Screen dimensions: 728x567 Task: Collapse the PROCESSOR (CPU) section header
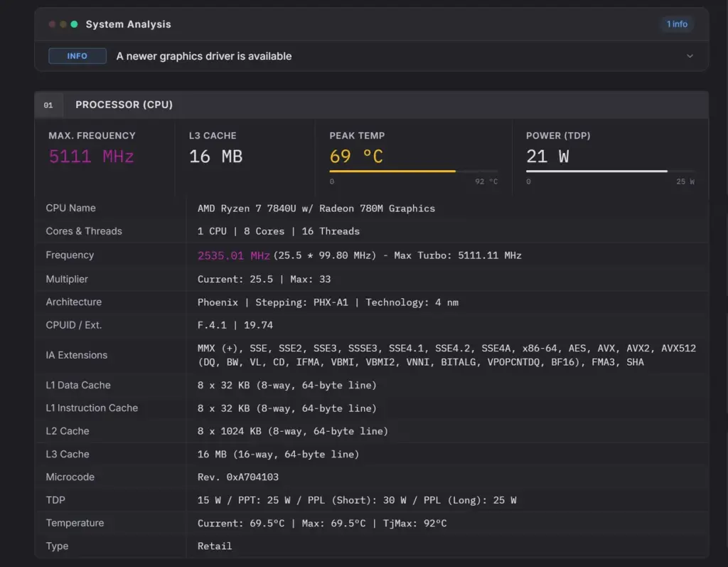coord(371,105)
